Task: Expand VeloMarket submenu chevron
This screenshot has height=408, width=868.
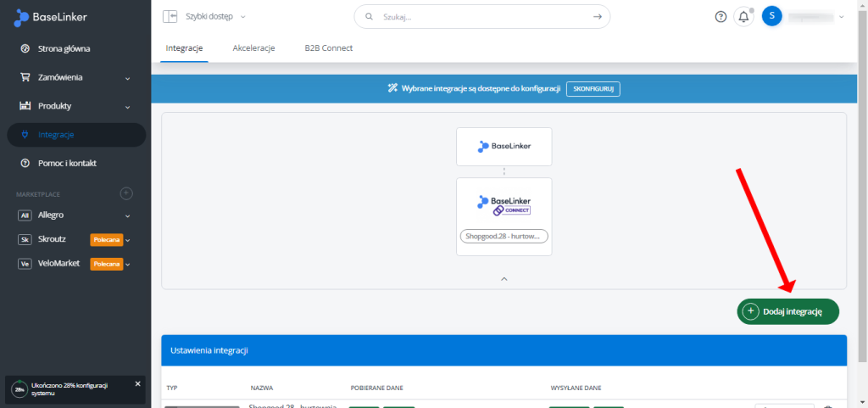Action: click(128, 265)
